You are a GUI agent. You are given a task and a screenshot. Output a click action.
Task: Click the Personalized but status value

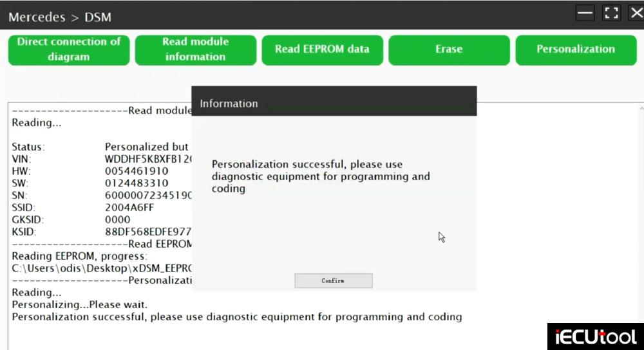coord(147,147)
